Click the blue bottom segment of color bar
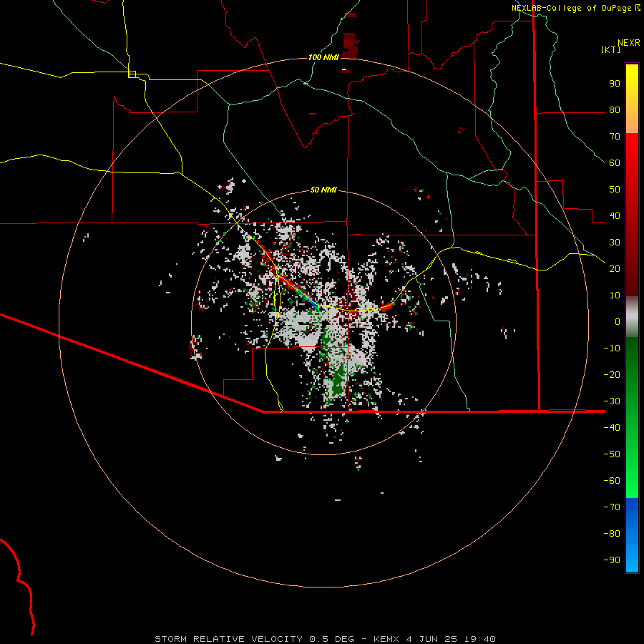 [x=632, y=535]
